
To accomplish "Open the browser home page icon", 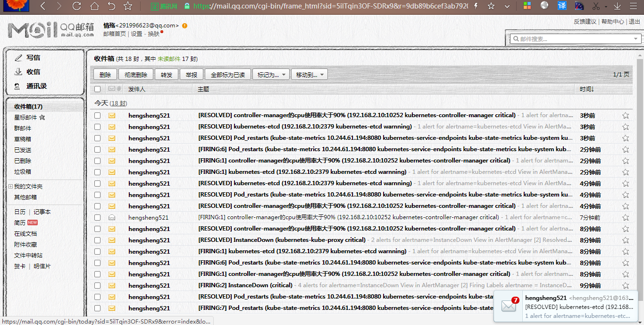I will tap(94, 6).
